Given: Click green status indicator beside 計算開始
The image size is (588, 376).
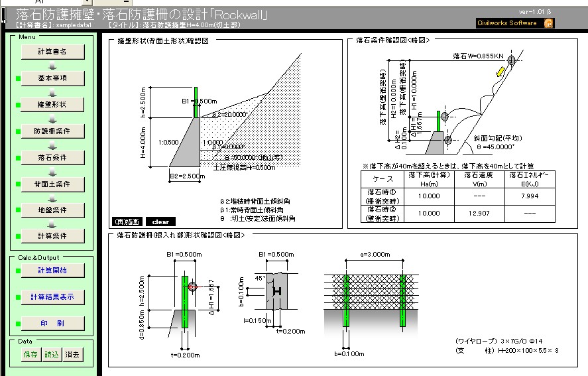Looking at the screenshot, I should tap(18, 271).
